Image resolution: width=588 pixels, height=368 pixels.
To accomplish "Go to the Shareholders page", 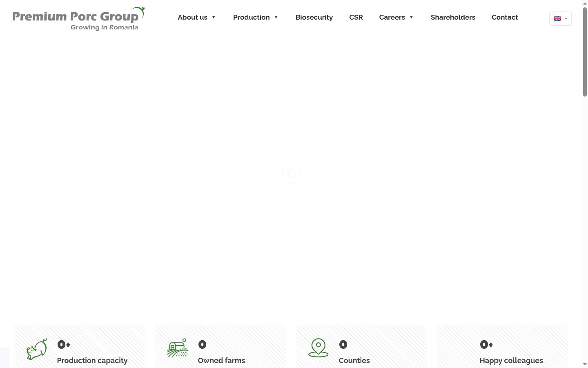I will click(x=453, y=17).
